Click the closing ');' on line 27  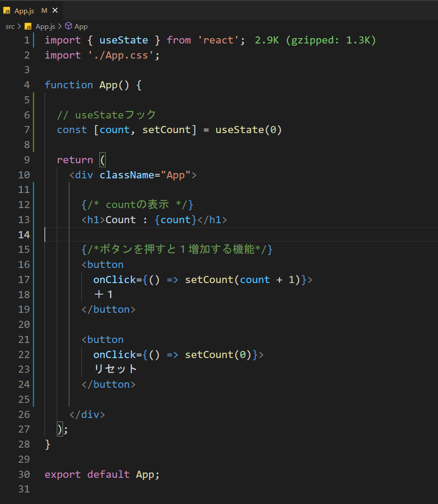point(63,429)
